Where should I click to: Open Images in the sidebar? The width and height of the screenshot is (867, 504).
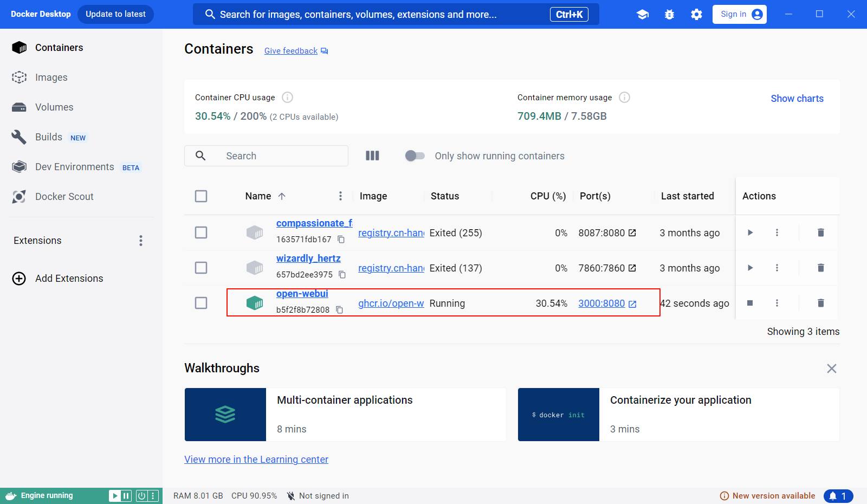pyautogui.click(x=51, y=77)
